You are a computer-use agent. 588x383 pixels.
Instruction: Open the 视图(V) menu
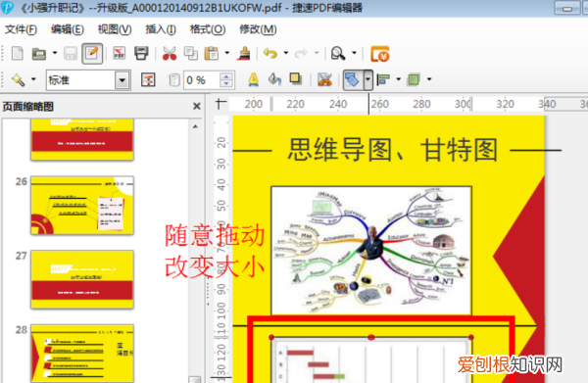click(115, 29)
